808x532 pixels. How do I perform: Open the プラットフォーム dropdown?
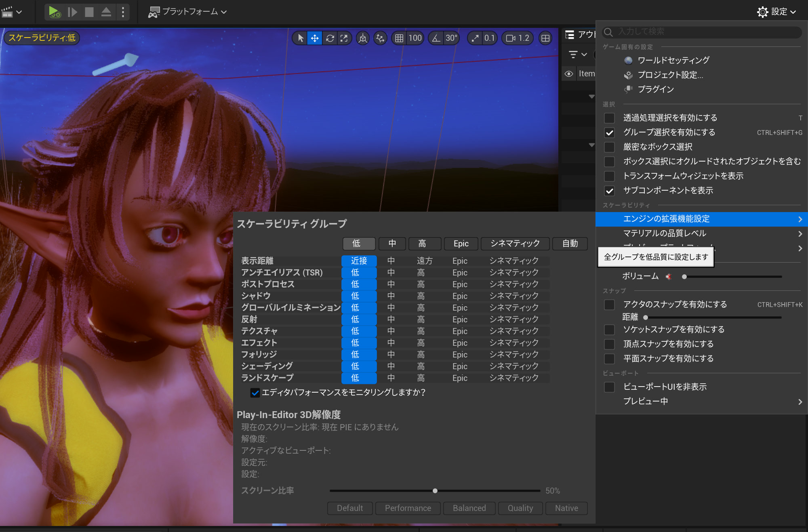point(187,12)
